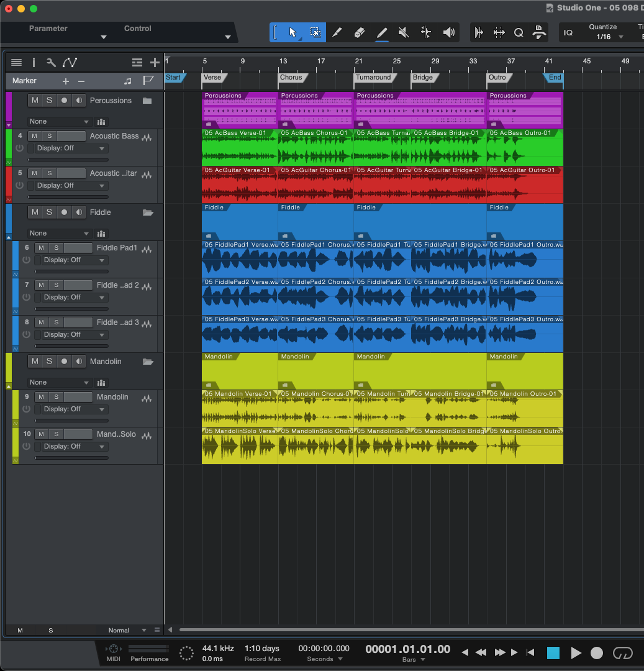Open Fiddle folder None dropdown

click(x=59, y=233)
